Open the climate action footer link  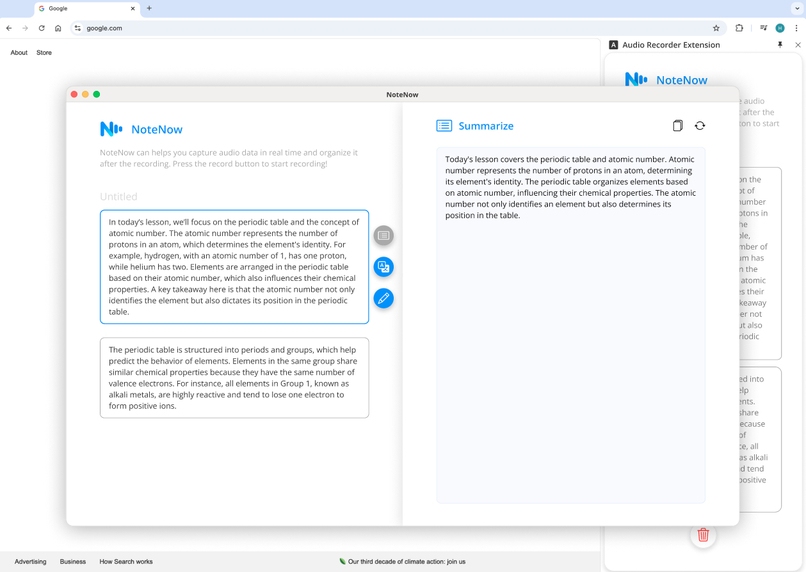click(x=402, y=562)
